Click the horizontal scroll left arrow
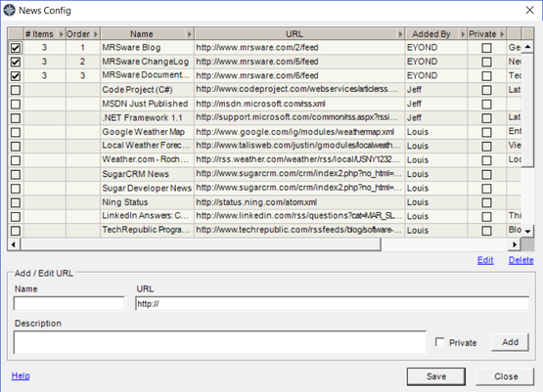This screenshot has height=392, width=543. coord(14,244)
